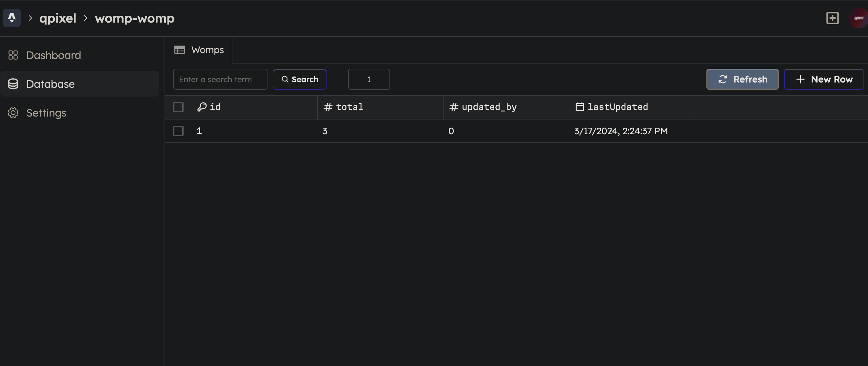The image size is (868, 366).
Task: Go to Dashboard in sidebar
Action: pos(80,55)
